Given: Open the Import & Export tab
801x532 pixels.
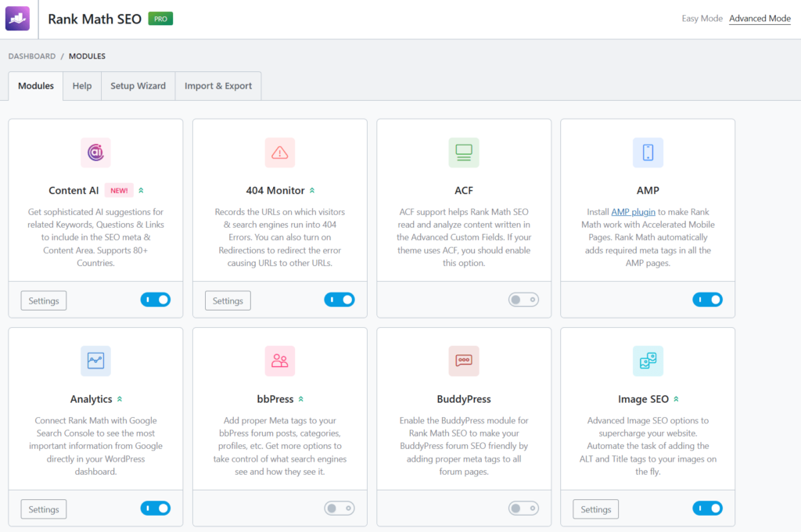Looking at the screenshot, I should pyautogui.click(x=218, y=86).
